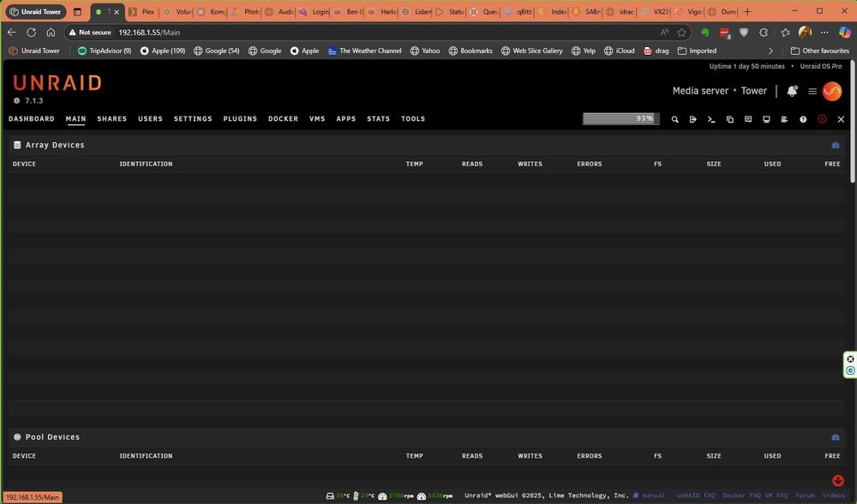Add page to favourites star icon
Viewport: 857px width, 504px height.
[681, 33]
